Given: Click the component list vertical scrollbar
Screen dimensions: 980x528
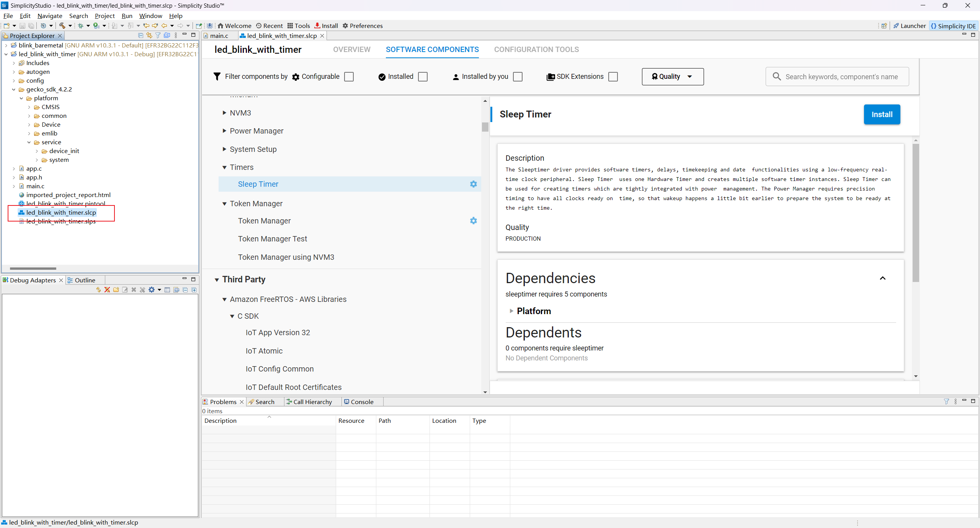Looking at the screenshot, I should click(485, 127).
